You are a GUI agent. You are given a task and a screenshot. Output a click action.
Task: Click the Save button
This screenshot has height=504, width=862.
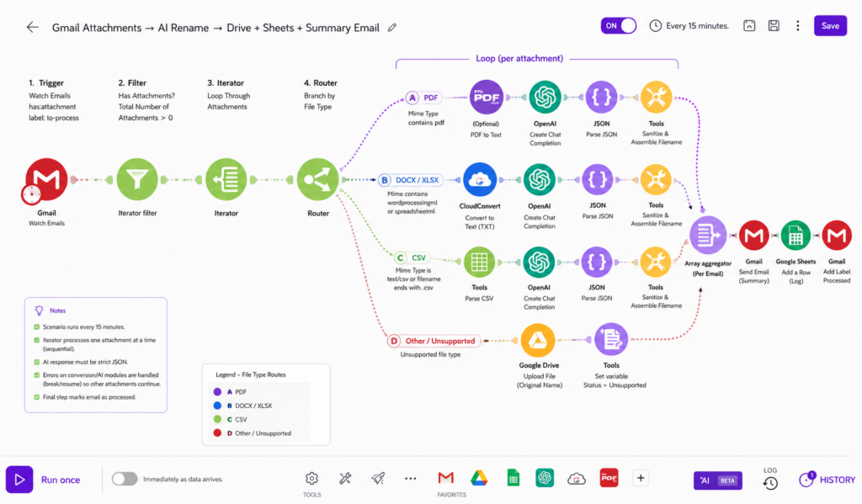point(830,26)
